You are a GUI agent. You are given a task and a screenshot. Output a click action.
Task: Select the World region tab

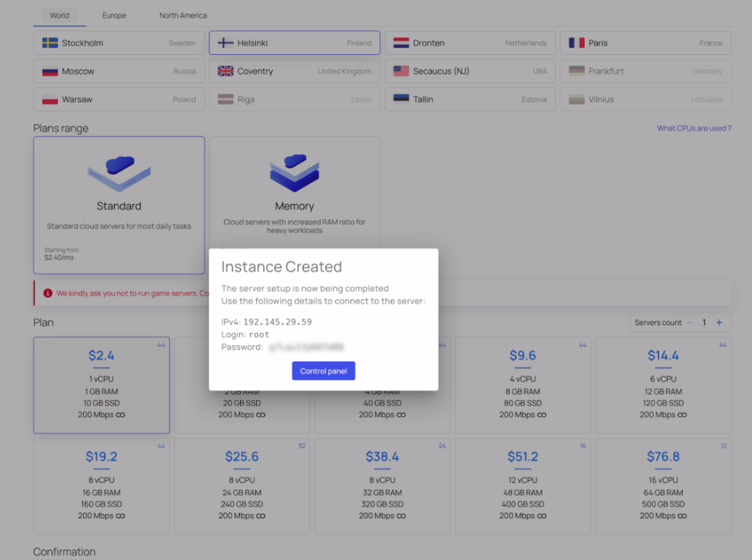click(x=59, y=15)
